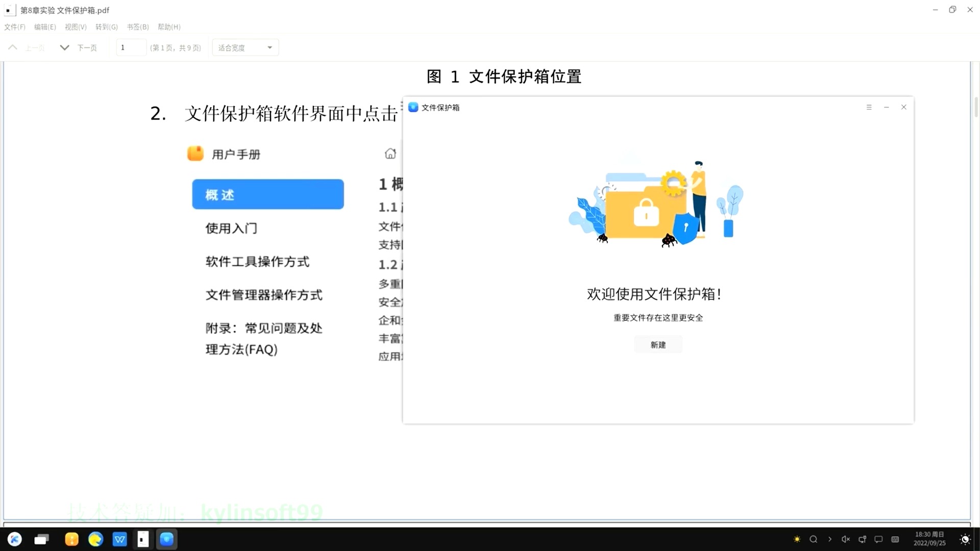Click the 新建 button in 文件保护箱

[x=658, y=344]
